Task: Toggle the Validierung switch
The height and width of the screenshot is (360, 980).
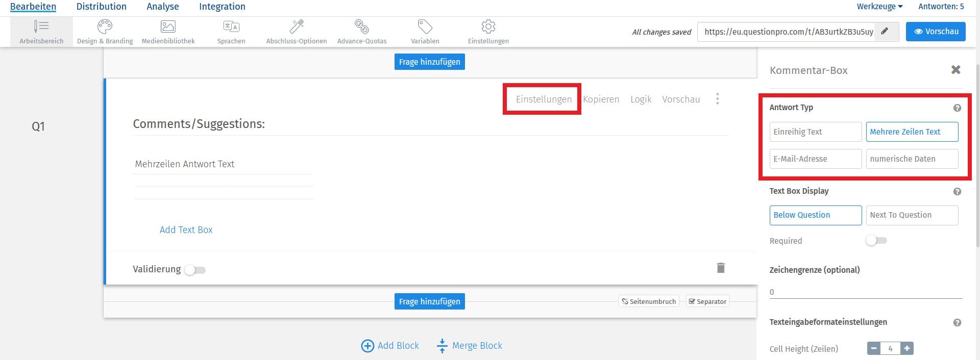Action: (195, 270)
